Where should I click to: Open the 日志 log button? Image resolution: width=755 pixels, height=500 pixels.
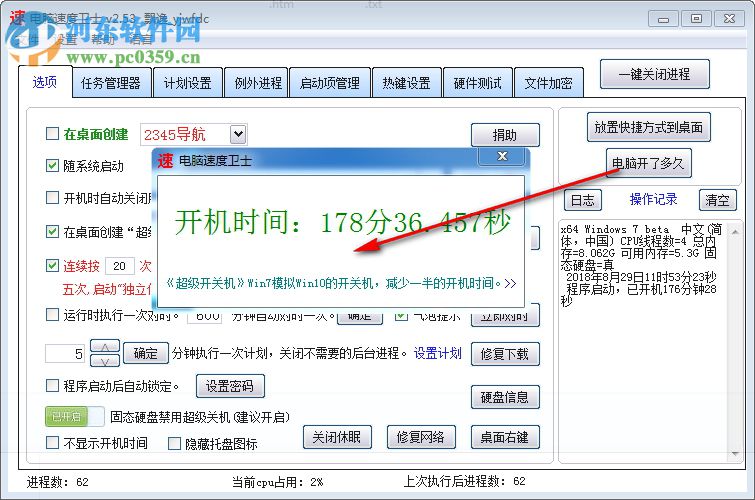click(x=583, y=200)
